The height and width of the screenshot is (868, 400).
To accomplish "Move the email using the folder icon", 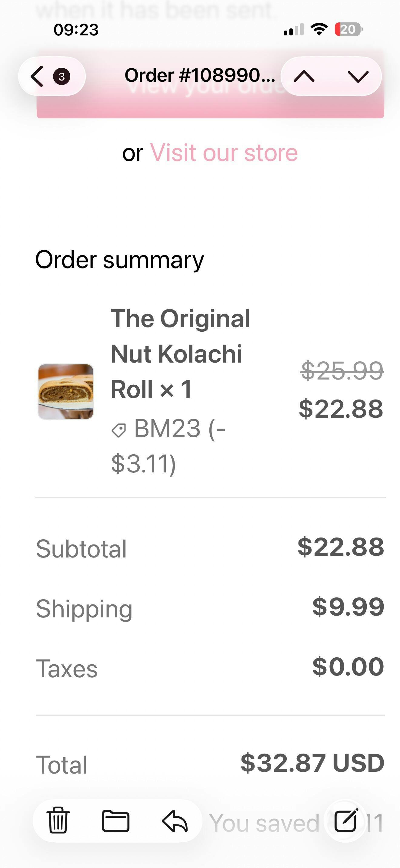I will pyautogui.click(x=116, y=821).
